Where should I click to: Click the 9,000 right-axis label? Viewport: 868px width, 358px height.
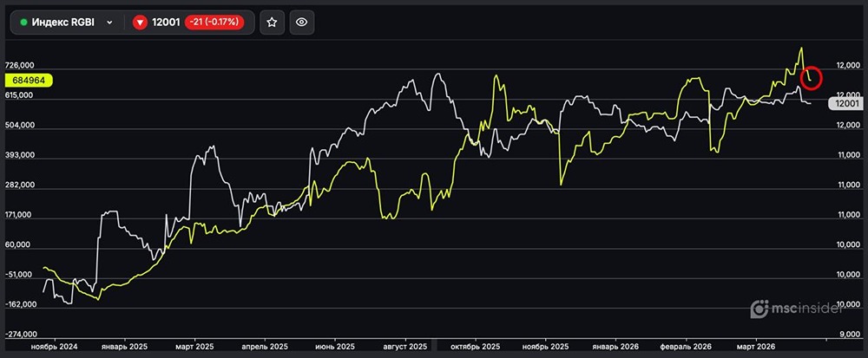[x=847, y=335]
